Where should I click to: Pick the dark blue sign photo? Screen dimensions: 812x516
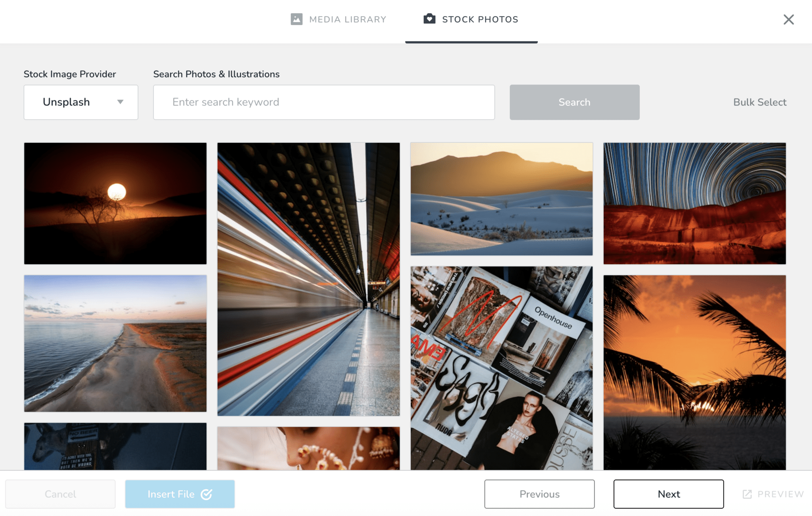115,446
